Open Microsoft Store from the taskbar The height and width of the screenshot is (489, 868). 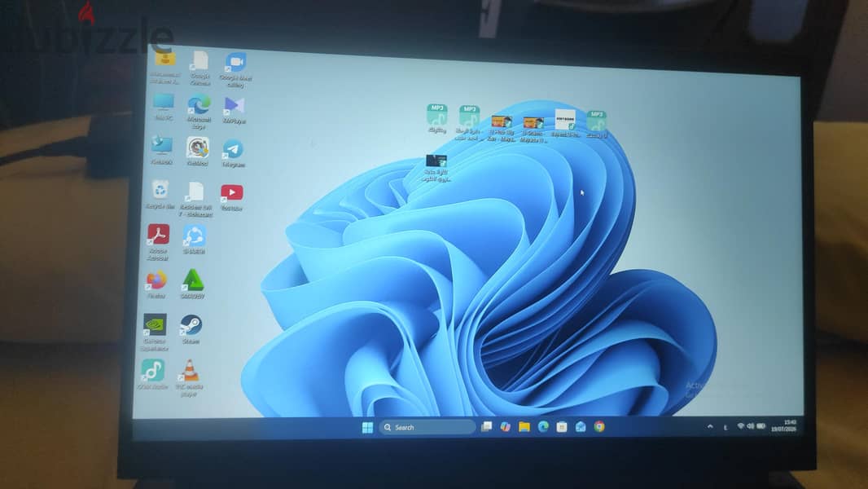pyautogui.click(x=562, y=426)
